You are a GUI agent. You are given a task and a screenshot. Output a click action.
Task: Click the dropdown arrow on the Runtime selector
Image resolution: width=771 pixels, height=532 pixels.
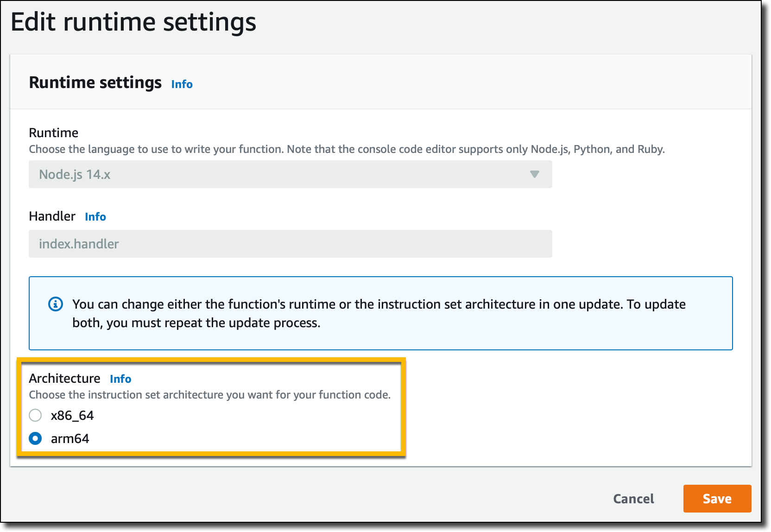coord(534,175)
